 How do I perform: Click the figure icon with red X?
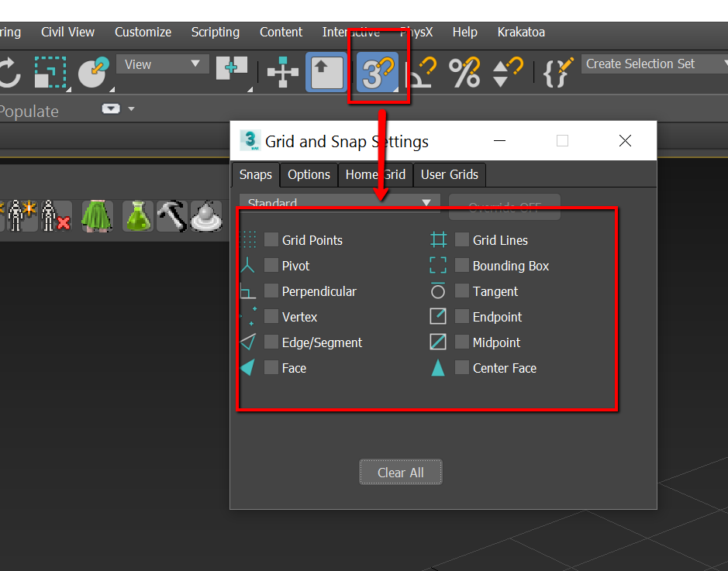[56, 216]
